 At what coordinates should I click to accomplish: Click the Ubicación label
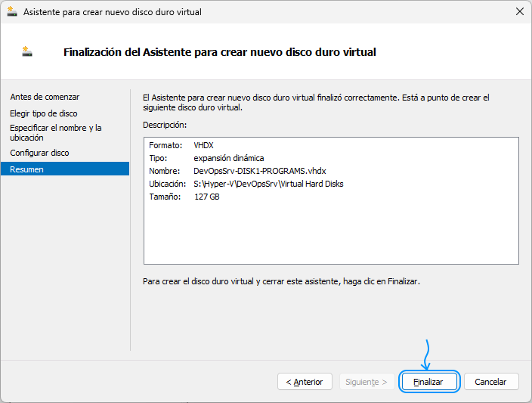(x=168, y=184)
